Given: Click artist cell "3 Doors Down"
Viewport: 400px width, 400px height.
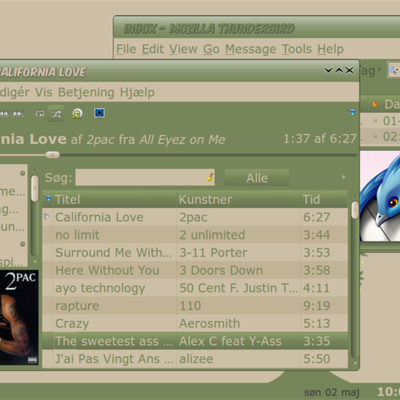Looking at the screenshot, I should pos(221,270).
